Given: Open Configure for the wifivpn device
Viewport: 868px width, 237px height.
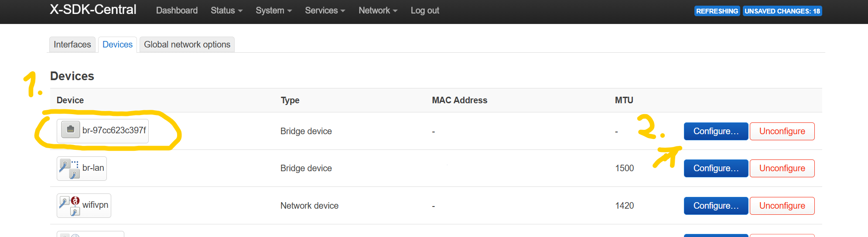Looking at the screenshot, I should pyautogui.click(x=716, y=206).
